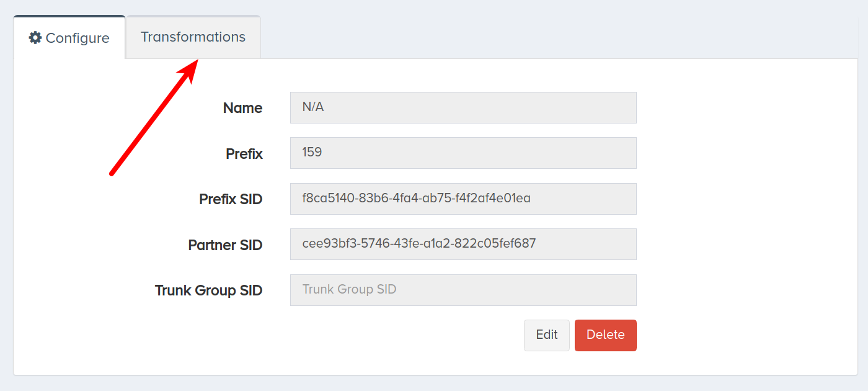Screen dimensions: 868x391
Task: Click the Name field label
Action: tap(242, 108)
